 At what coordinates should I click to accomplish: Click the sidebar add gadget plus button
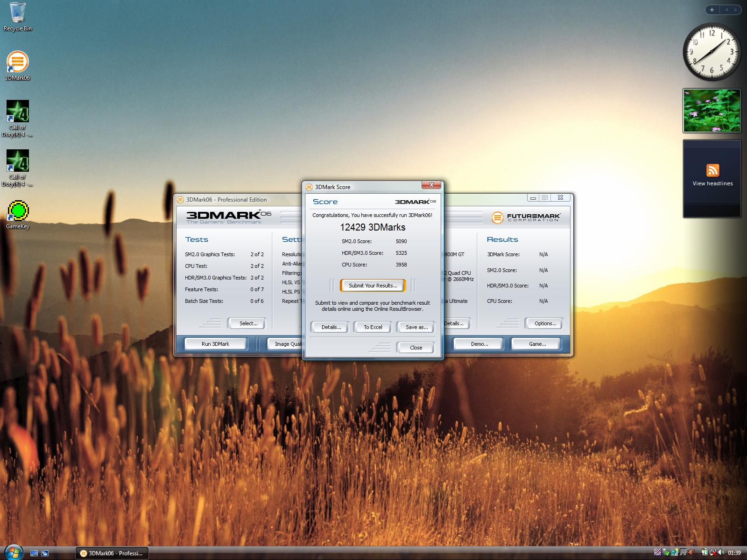[712, 9]
